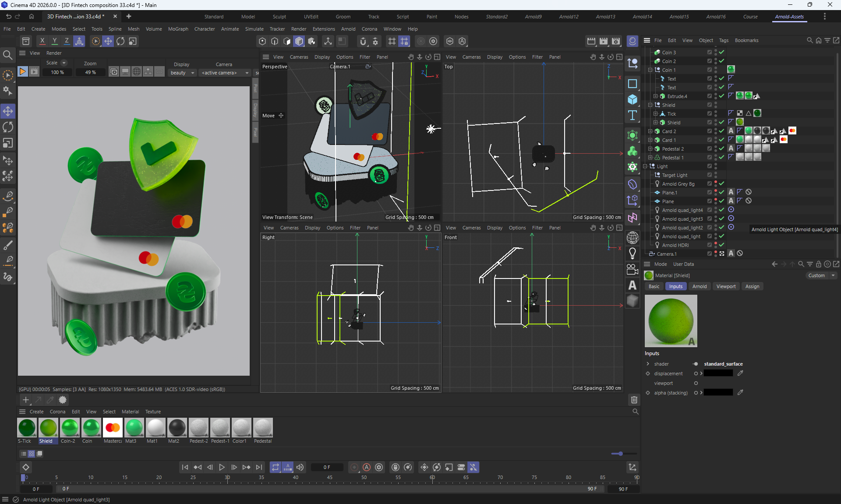Click the displacement black color swatch
This screenshot has height=504, width=841.
[x=718, y=374]
